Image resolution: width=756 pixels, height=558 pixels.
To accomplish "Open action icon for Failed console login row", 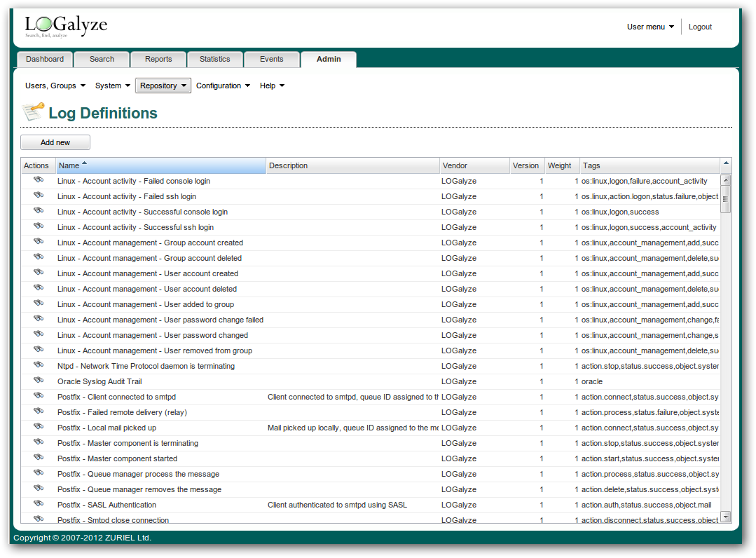I will (39, 180).
